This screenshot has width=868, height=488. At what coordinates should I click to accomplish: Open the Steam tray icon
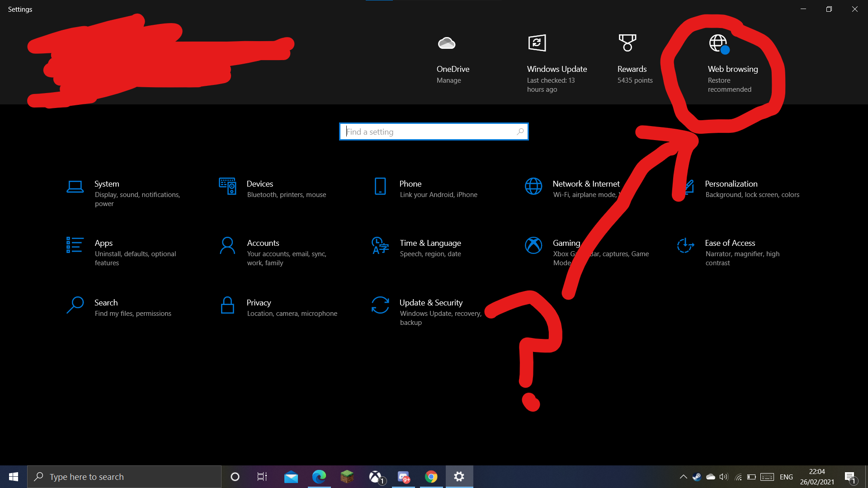coord(697,477)
